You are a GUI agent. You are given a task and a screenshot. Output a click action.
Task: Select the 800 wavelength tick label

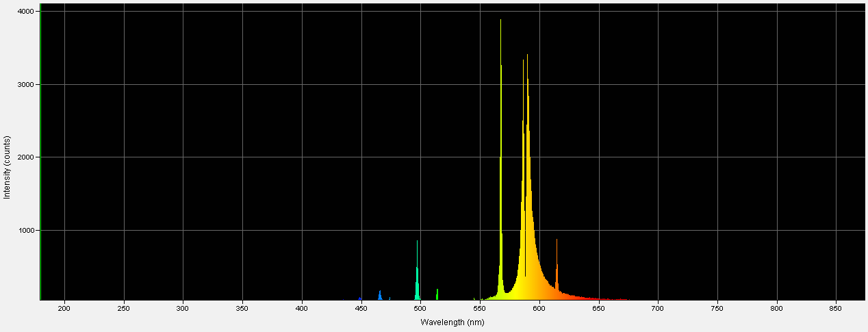tap(776, 309)
